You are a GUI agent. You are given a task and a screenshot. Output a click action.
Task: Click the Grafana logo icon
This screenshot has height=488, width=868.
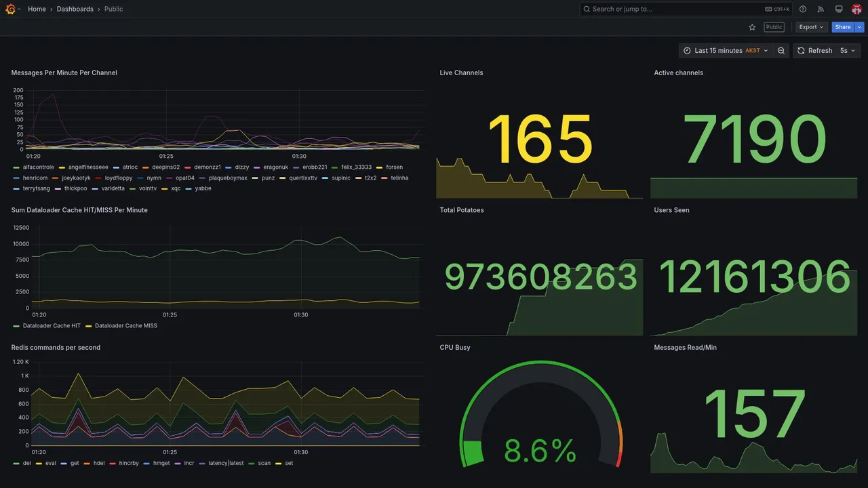click(x=11, y=9)
